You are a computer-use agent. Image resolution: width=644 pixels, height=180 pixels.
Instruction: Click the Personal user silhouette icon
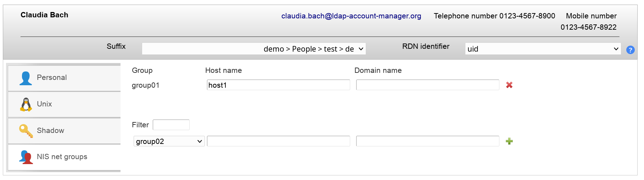point(26,78)
